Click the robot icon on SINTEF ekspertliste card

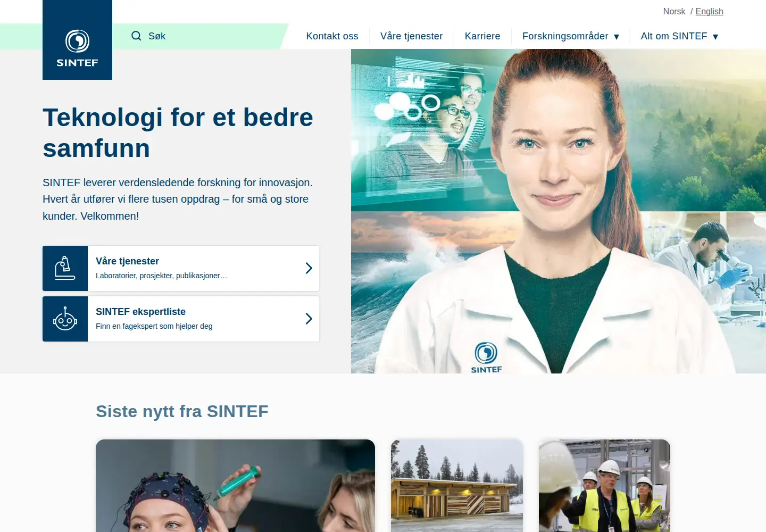tap(65, 319)
